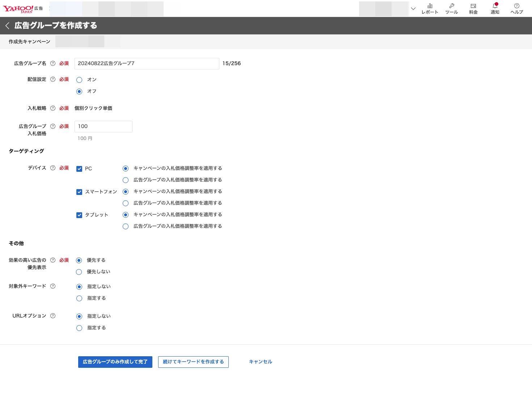
Task: Select 配信設定 オフ radio
Action: click(x=79, y=92)
